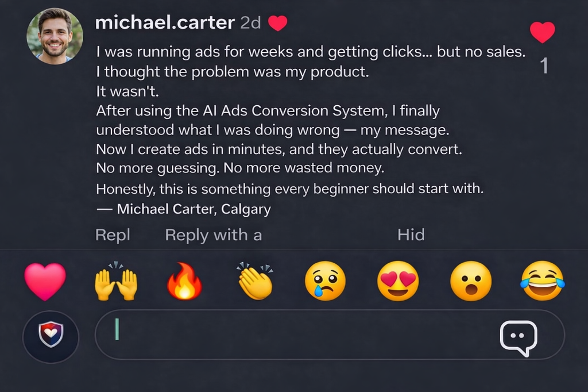Click Reply under the comment
The height and width of the screenshot is (392, 588).
(113, 235)
